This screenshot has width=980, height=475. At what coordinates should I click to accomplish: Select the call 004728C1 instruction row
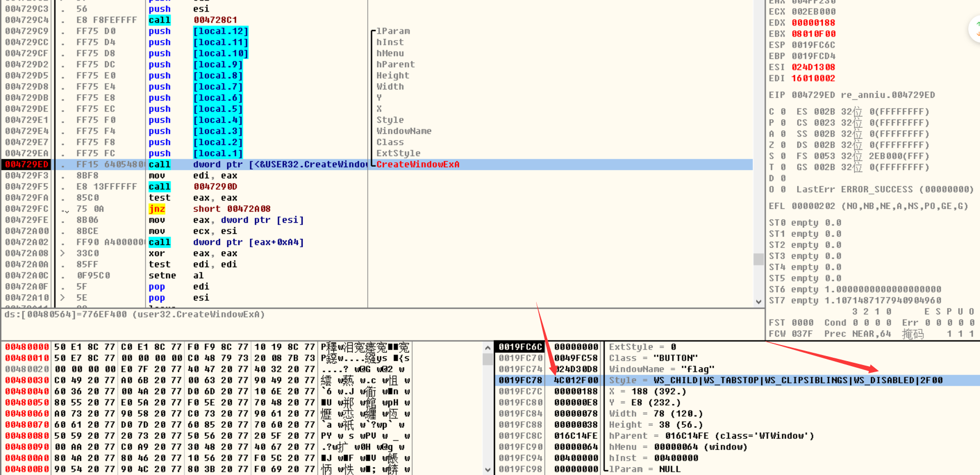(x=193, y=20)
